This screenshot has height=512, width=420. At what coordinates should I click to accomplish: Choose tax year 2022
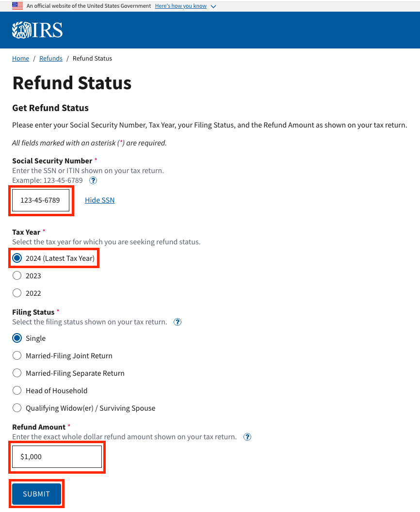pos(17,293)
